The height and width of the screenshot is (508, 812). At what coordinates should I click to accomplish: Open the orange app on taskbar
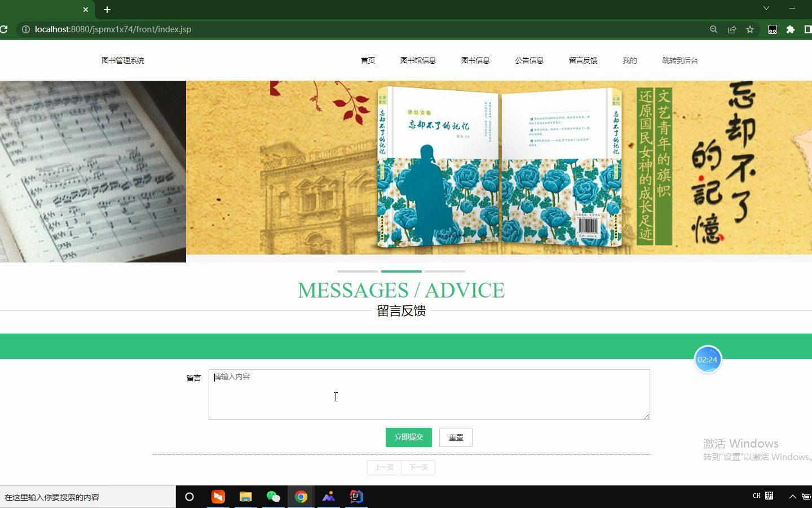point(218,497)
